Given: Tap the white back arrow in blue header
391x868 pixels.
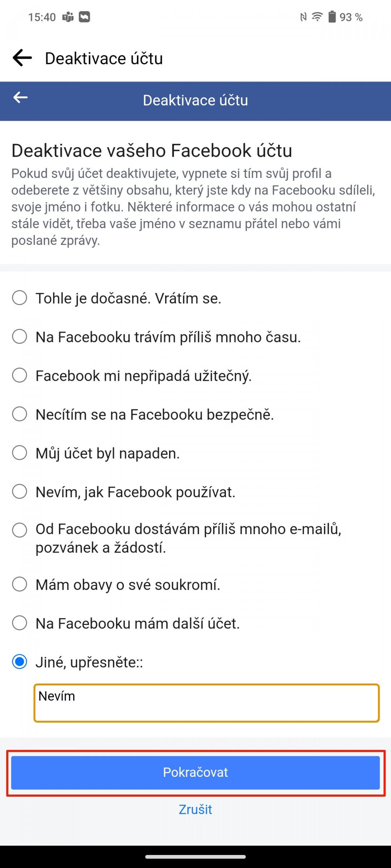Looking at the screenshot, I should click(20, 97).
